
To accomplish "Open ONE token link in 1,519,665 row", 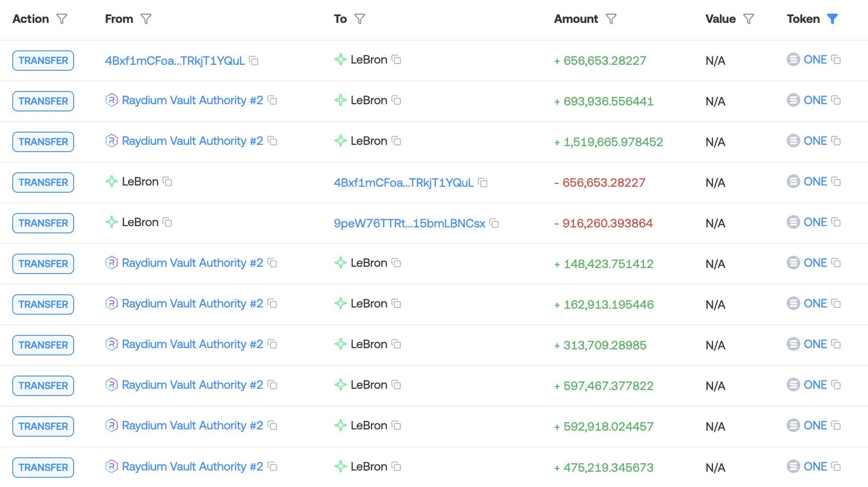I will pos(815,141).
